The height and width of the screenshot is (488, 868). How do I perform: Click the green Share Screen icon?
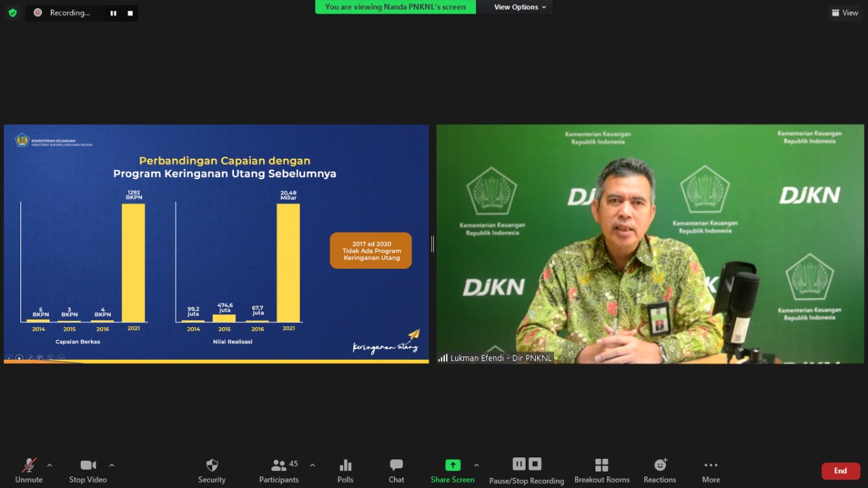click(x=452, y=466)
